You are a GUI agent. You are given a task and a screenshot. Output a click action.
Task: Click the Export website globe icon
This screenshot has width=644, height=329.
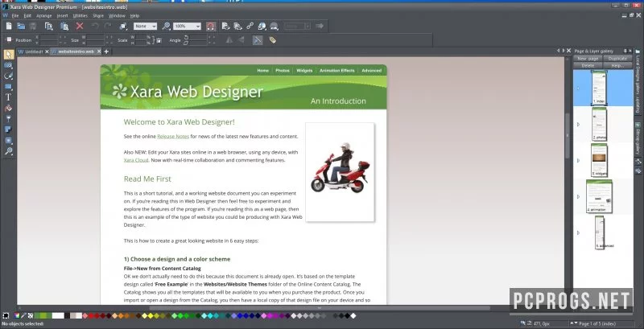262,27
